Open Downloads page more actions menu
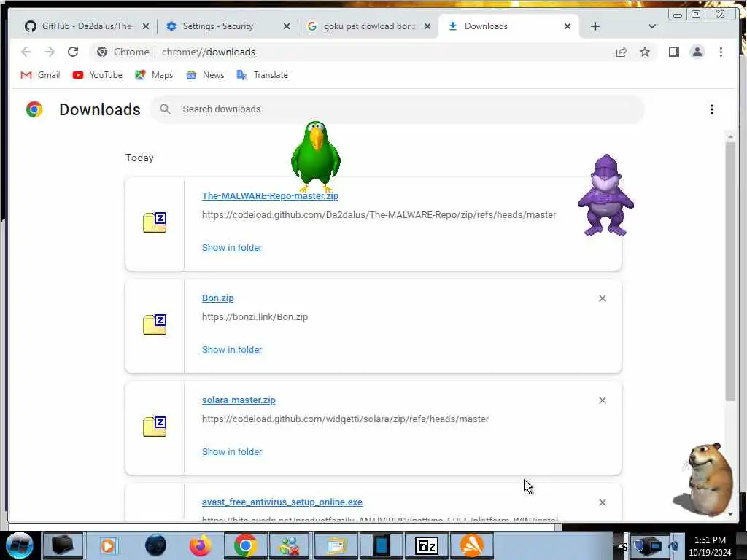Screen dimensions: 747x560 click(712, 109)
